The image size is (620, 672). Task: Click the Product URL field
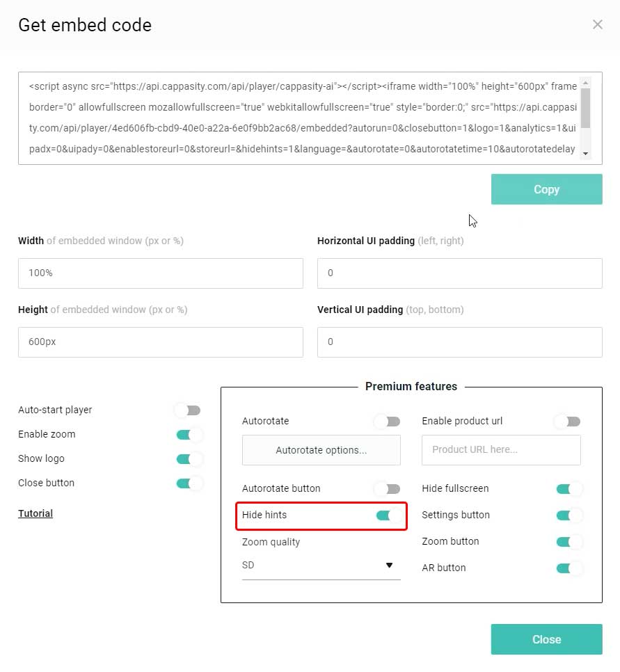501,449
